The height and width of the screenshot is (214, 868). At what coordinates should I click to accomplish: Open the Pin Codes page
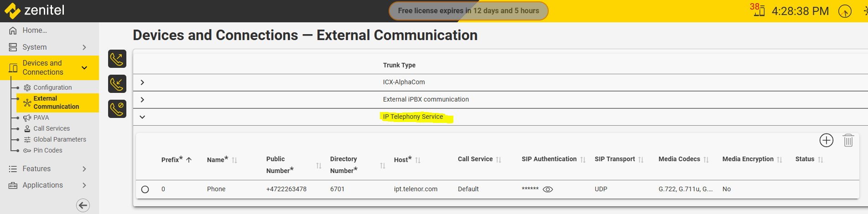pos(47,150)
